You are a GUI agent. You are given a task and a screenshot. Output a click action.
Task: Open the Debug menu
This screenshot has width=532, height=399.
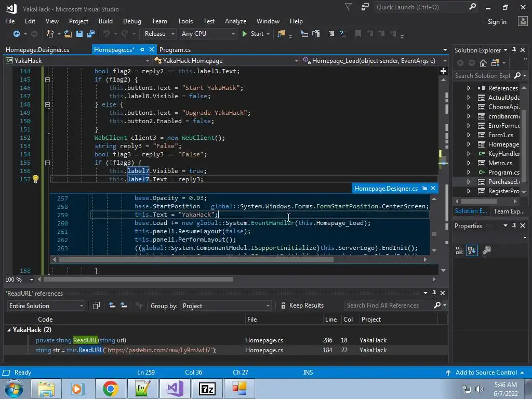click(x=132, y=21)
